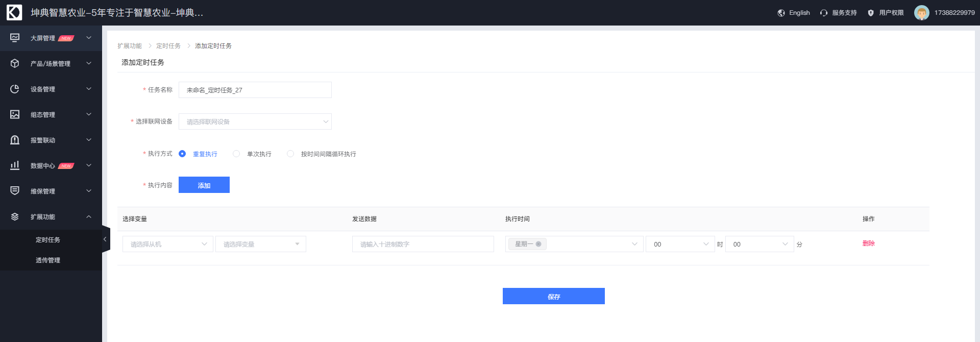980x342 pixels.
Task: Click the 数据中心 bar chart icon
Action: [15, 165]
